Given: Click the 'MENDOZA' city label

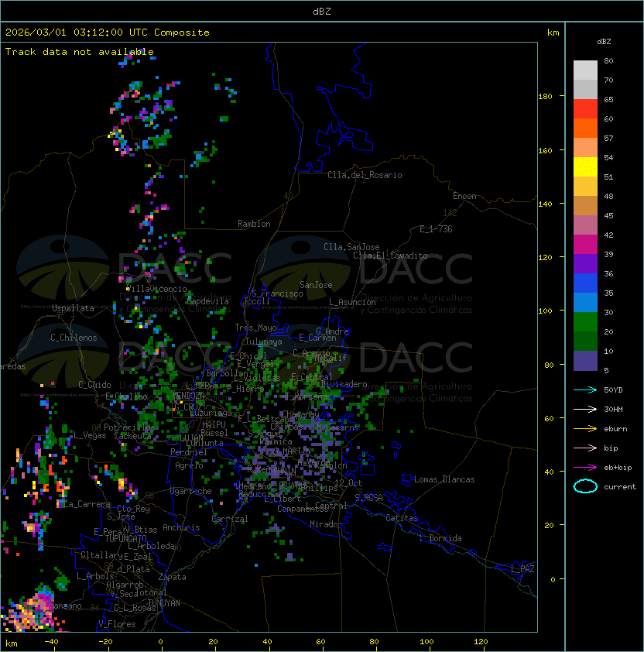Looking at the screenshot, I should [188, 396].
